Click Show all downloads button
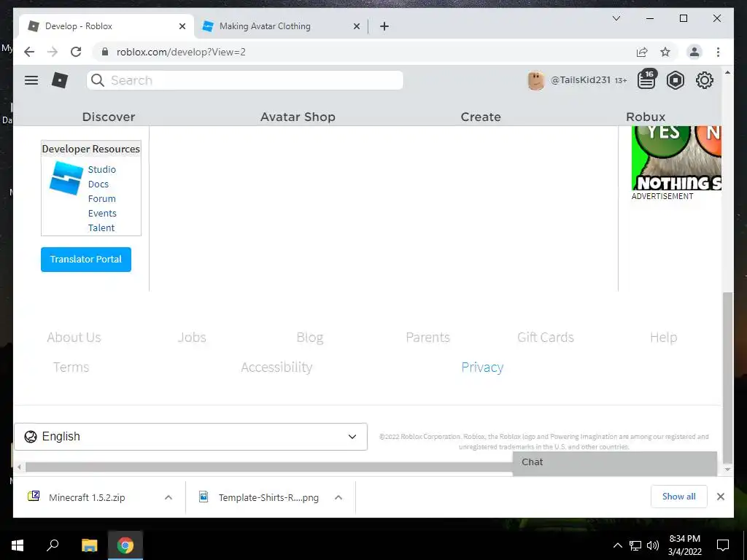 [679, 497]
